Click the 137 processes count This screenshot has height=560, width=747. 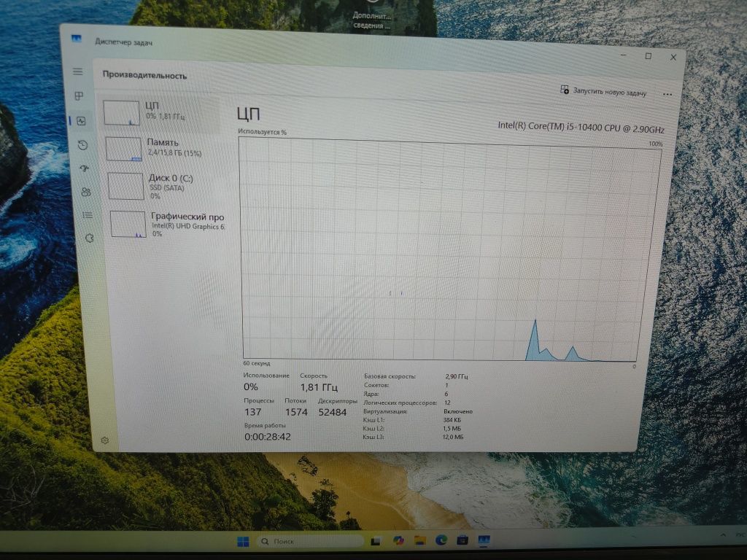click(x=252, y=412)
